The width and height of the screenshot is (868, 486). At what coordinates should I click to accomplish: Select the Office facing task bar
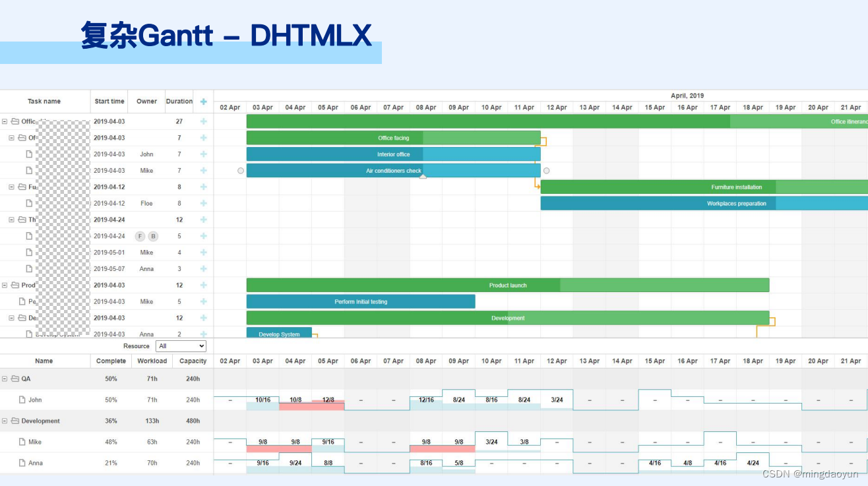click(394, 138)
